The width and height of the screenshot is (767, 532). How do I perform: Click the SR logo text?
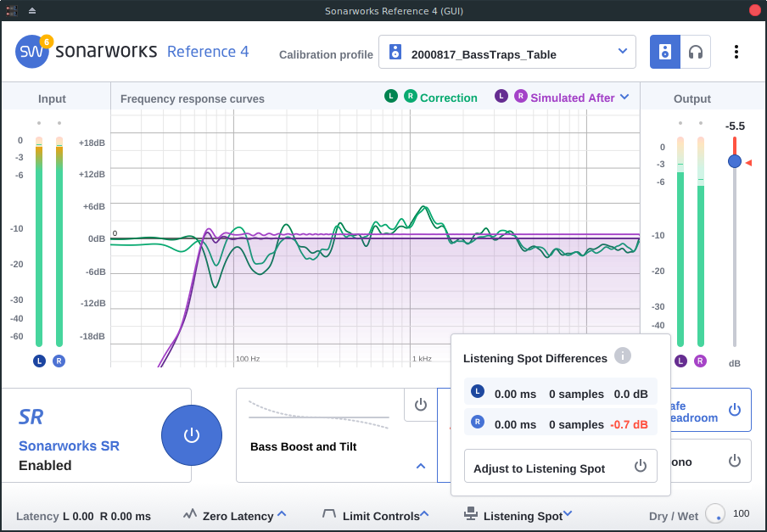point(31,417)
